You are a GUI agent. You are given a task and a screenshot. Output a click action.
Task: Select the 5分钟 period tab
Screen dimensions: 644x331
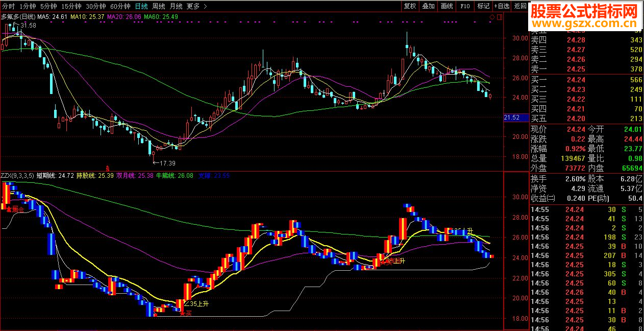click(48, 6)
